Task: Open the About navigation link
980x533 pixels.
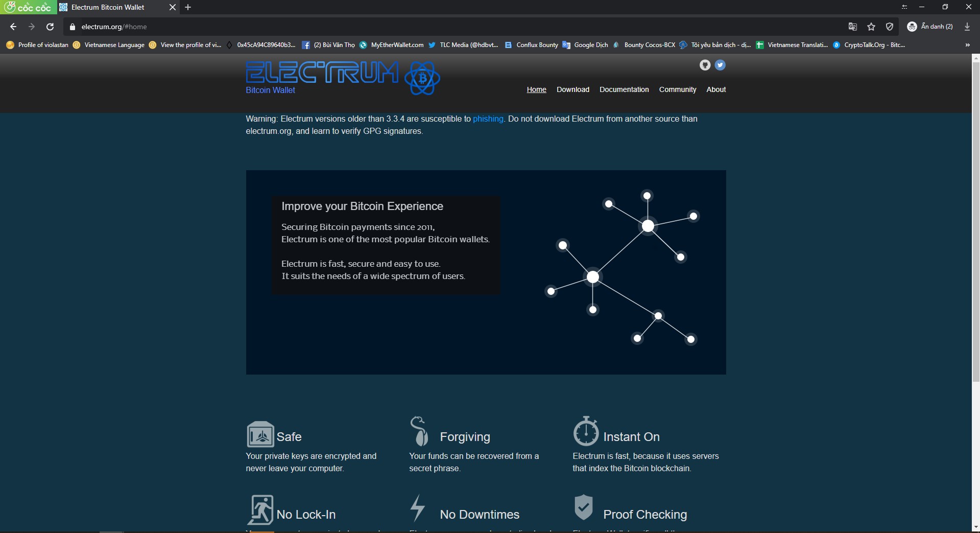Action: (x=716, y=89)
